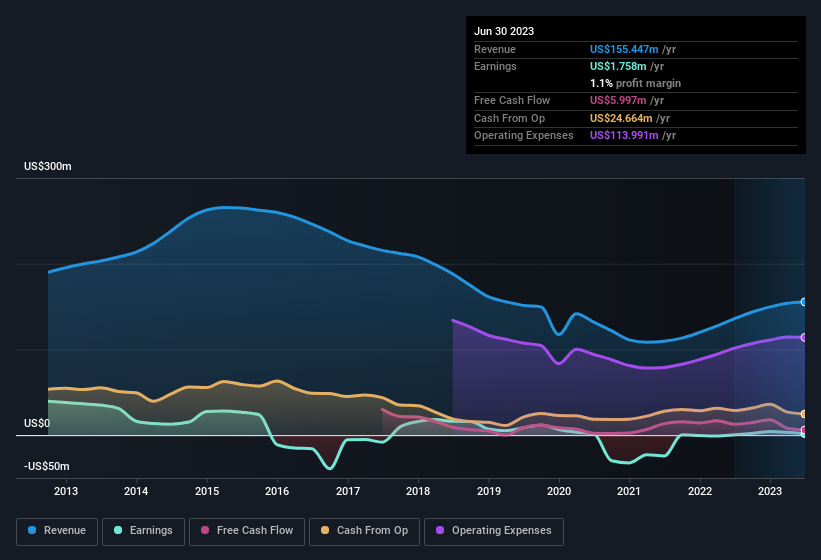Click the US$300m y-axis label
The image size is (821, 560).
48,166
